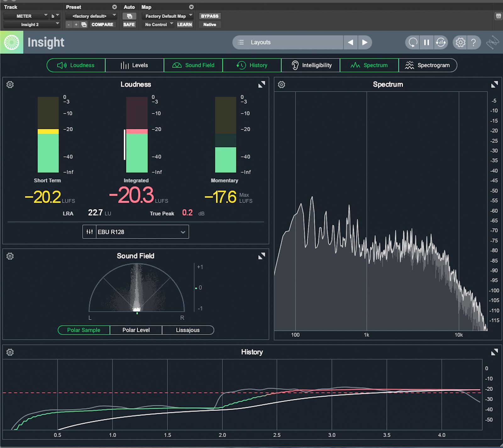Pause the metering with the pause icon
Viewport: 503px width, 448px height.
(427, 42)
